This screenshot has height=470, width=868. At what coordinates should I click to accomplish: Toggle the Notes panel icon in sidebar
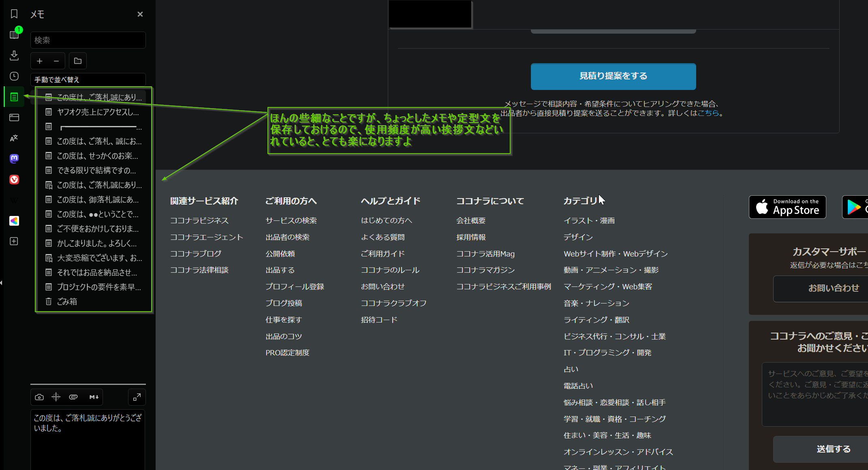coord(14,97)
